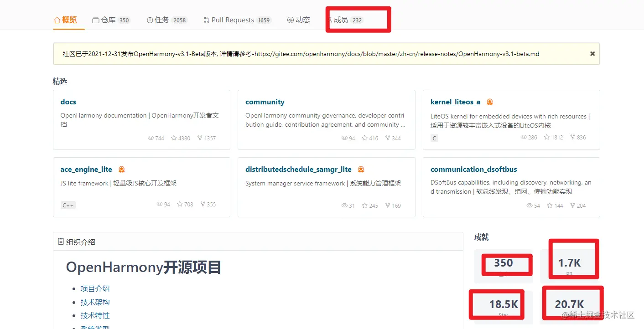This screenshot has height=329, width=644.
Task: Click the 20.7K achievement tile
Action: [x=570, y=307]
